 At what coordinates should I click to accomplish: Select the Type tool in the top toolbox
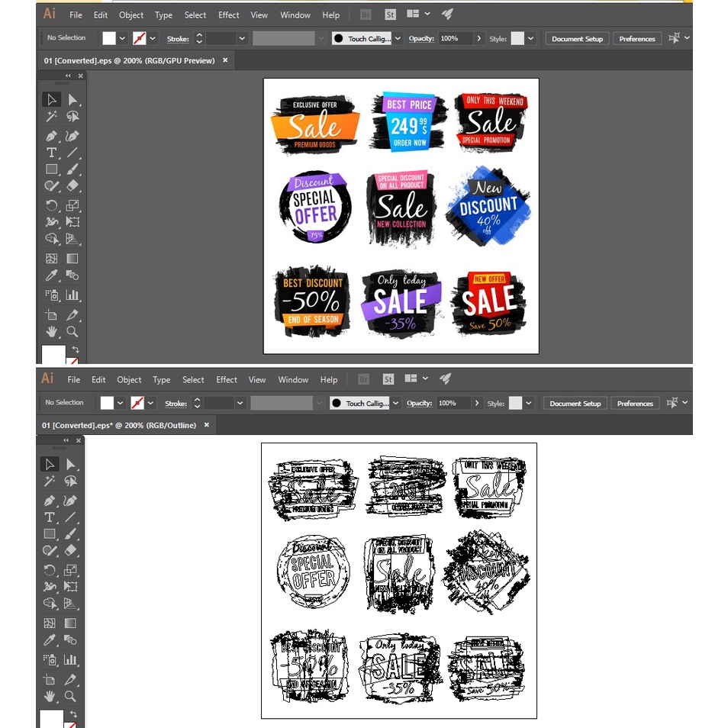pos(51,153)
